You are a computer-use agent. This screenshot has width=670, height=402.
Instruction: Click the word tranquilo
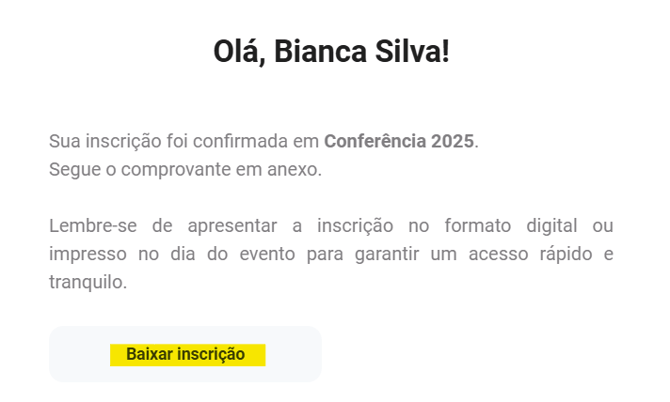[86, 281]
